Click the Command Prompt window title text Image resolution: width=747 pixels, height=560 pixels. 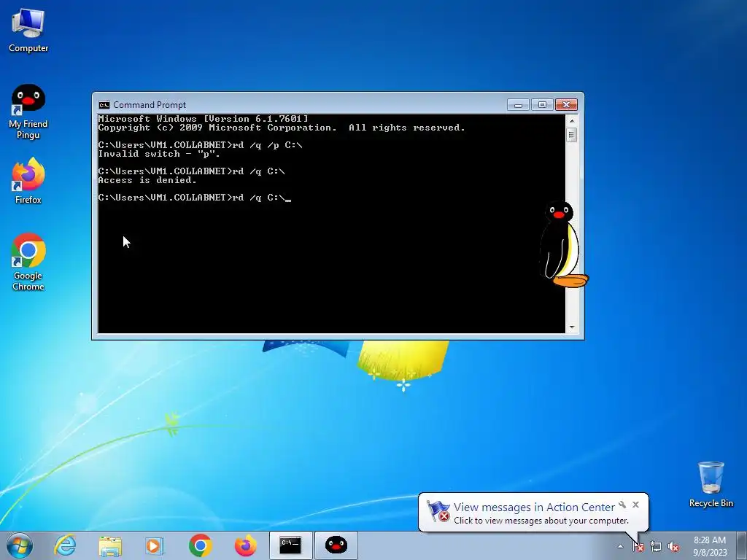point(150,105)
